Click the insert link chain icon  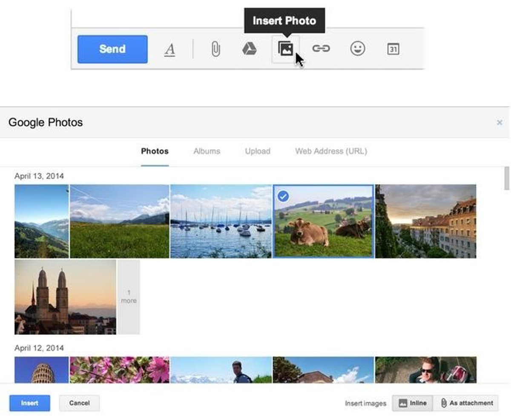(x=321, y=49)
